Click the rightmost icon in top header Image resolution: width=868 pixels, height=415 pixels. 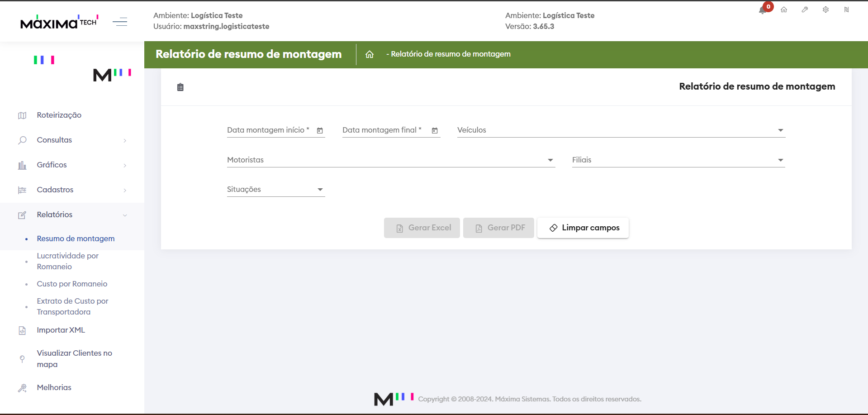[x=846, y=10]
